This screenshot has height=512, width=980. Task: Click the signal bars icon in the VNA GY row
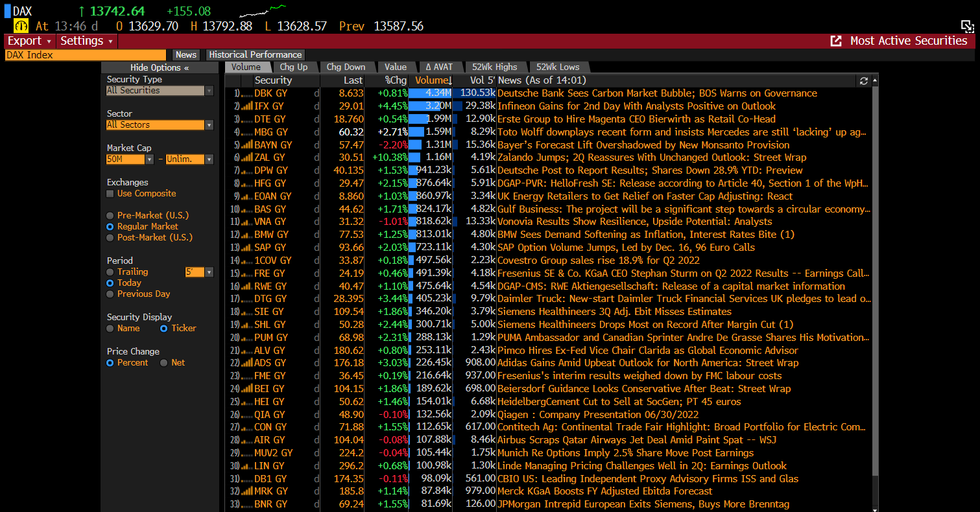coord(246,222)
